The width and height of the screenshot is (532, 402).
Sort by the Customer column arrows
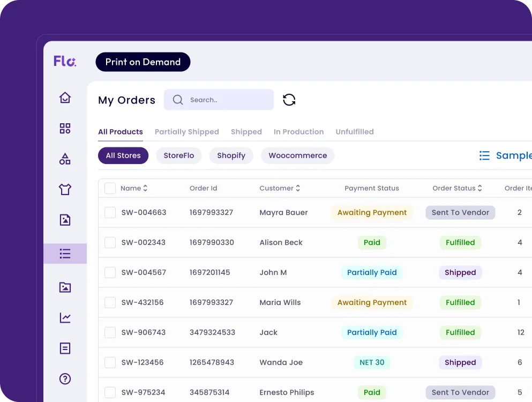298,188
